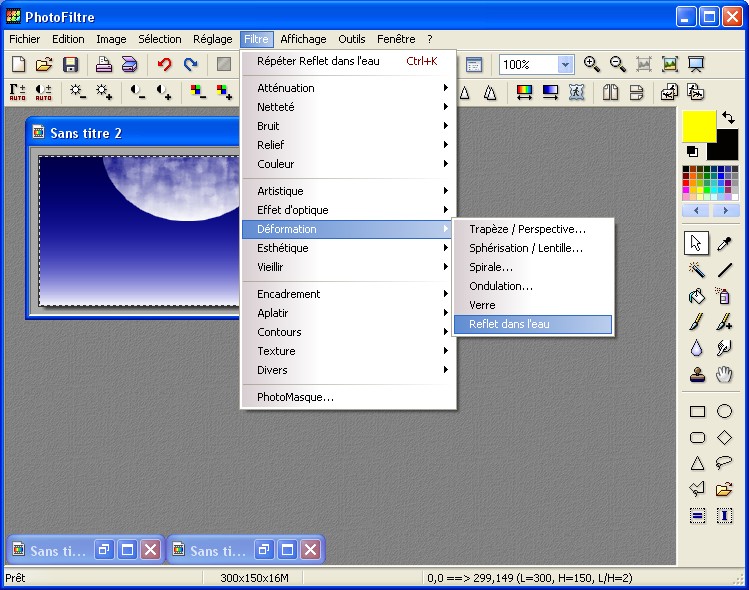Select the Line tool
749x590 pixels.
(x=724, y=270)
